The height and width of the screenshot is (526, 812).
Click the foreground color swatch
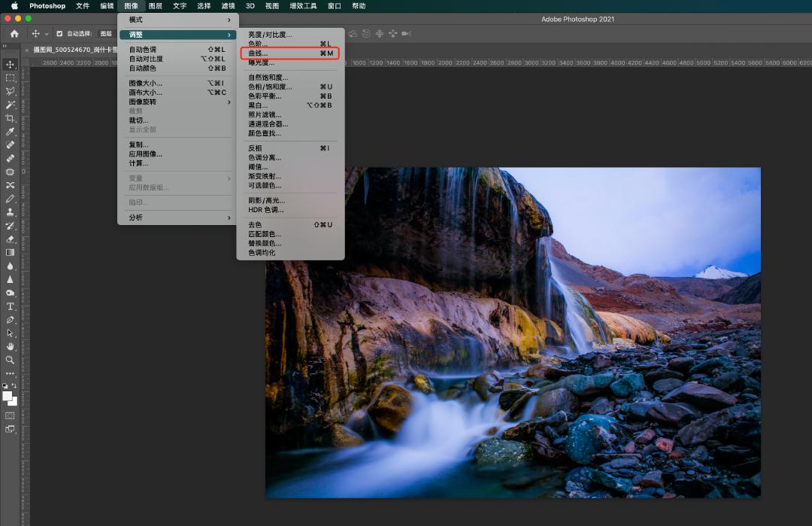tap(8, 396)
